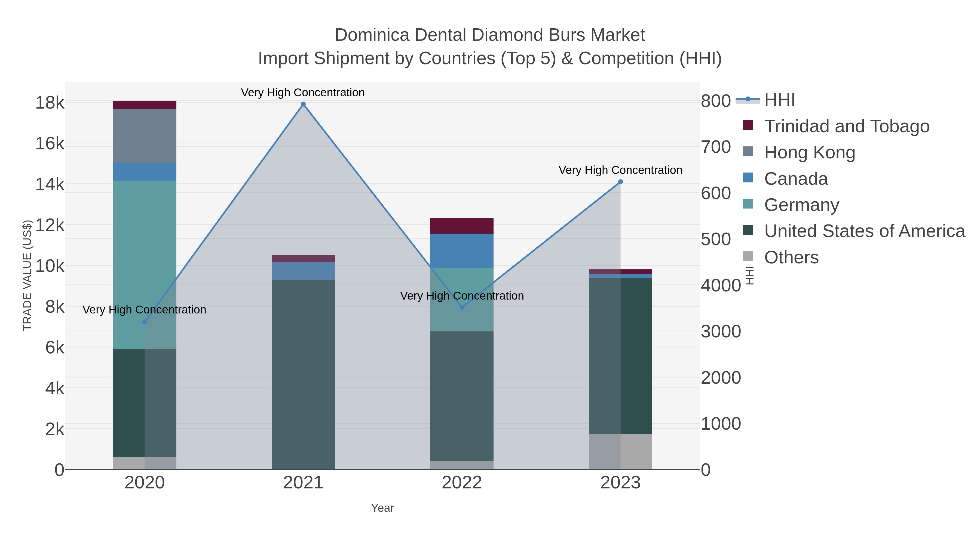Viewport: 980px width, 551px height.
Task: Click the 2023 x-axis label
Action: point(620,483)
